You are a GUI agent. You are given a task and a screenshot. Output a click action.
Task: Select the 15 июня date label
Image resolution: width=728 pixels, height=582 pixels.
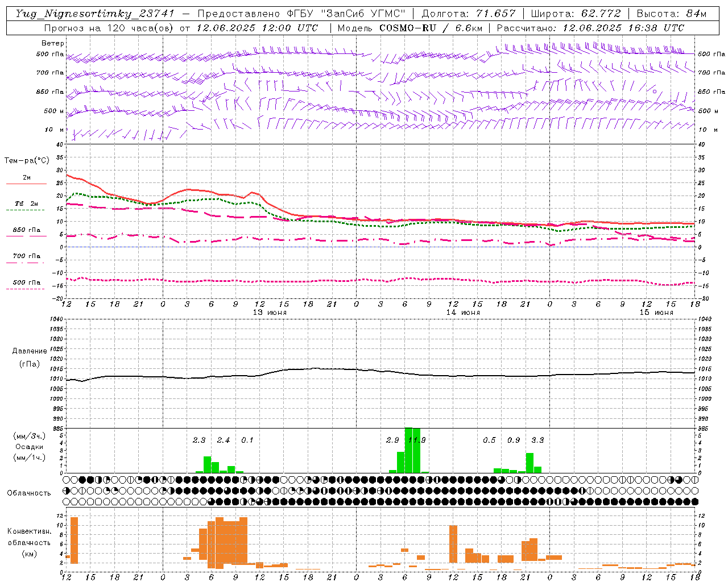(x=656, y=312)
